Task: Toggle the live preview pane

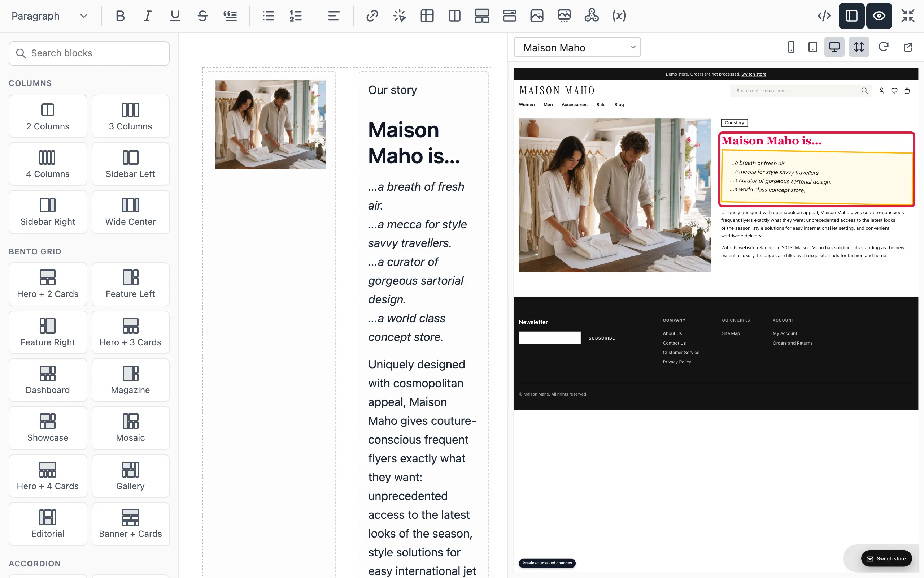Action: pyautogui.click(x=879, y=16)
